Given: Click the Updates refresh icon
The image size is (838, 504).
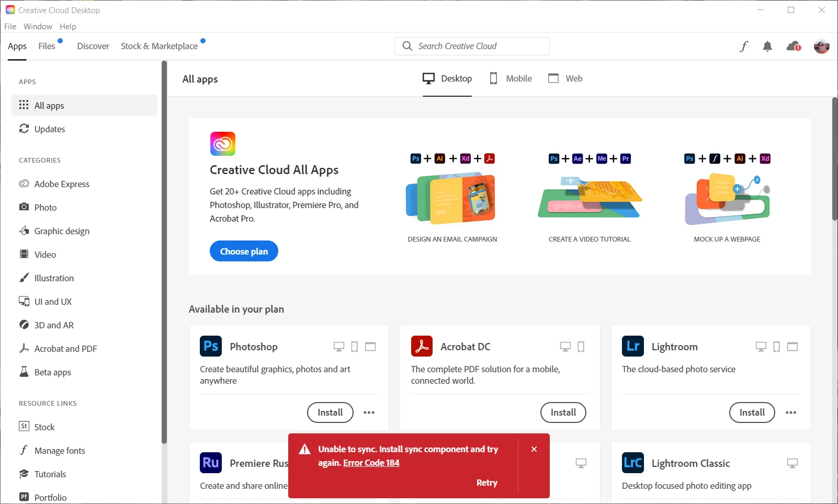Looking at the screenshot, I should click(24, 129).
